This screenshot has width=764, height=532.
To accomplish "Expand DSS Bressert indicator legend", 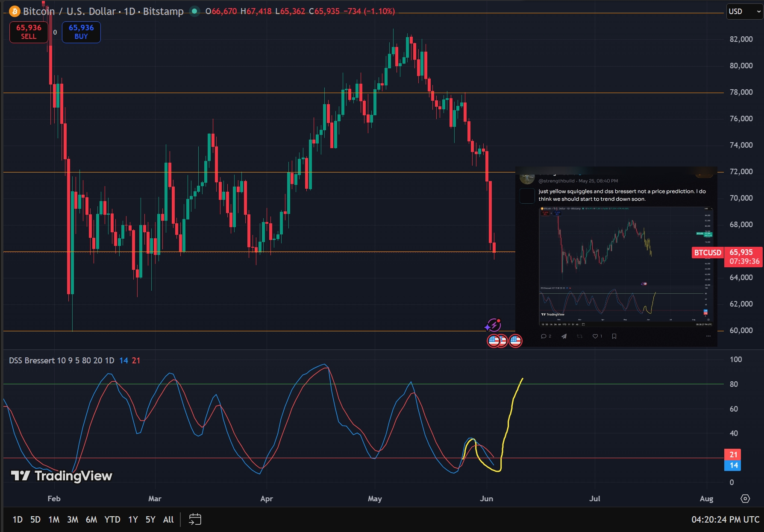I will tap(62, 361).
